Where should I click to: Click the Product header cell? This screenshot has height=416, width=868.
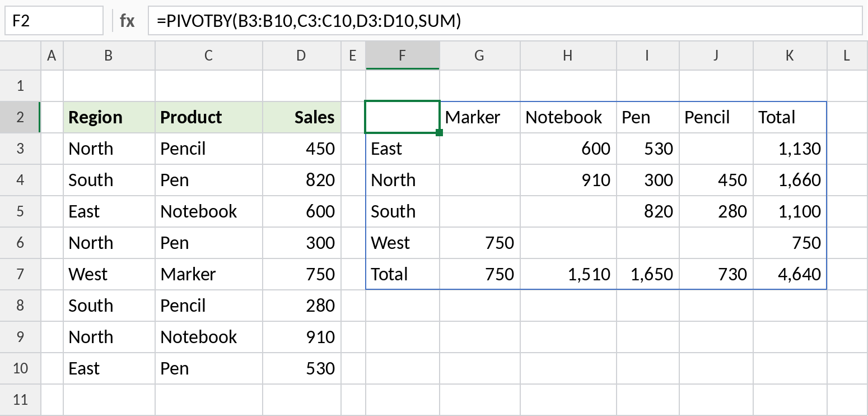(x=209, y=117)
